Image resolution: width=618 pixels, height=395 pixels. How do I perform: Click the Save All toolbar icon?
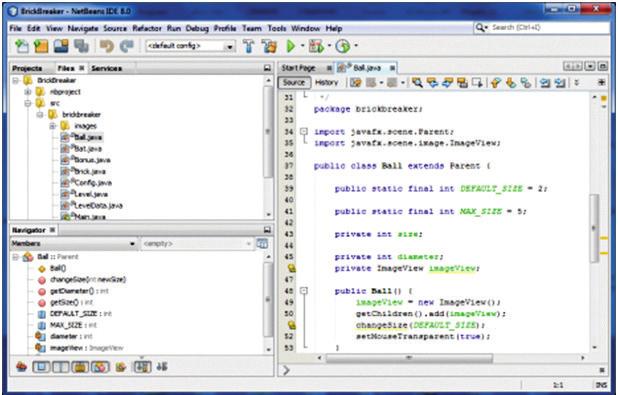[x=81, y=46]
